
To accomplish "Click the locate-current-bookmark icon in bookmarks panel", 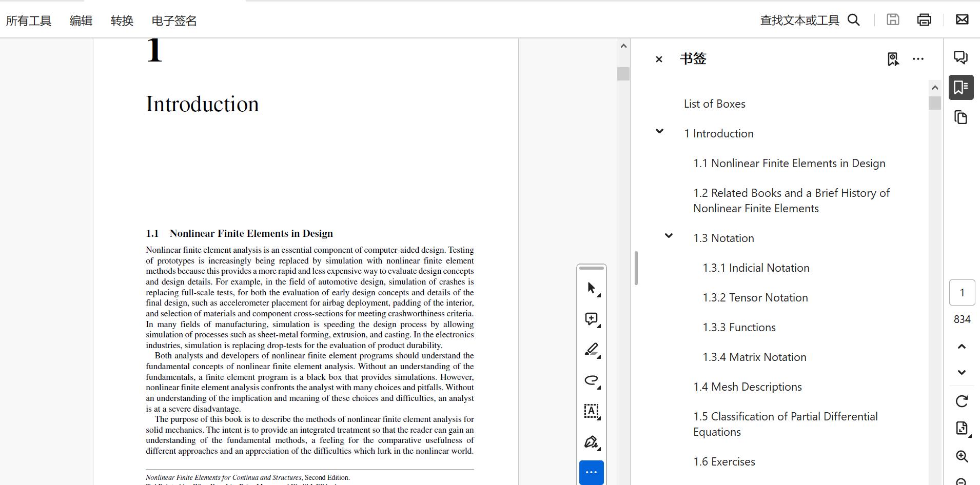I will click(893, 59).
